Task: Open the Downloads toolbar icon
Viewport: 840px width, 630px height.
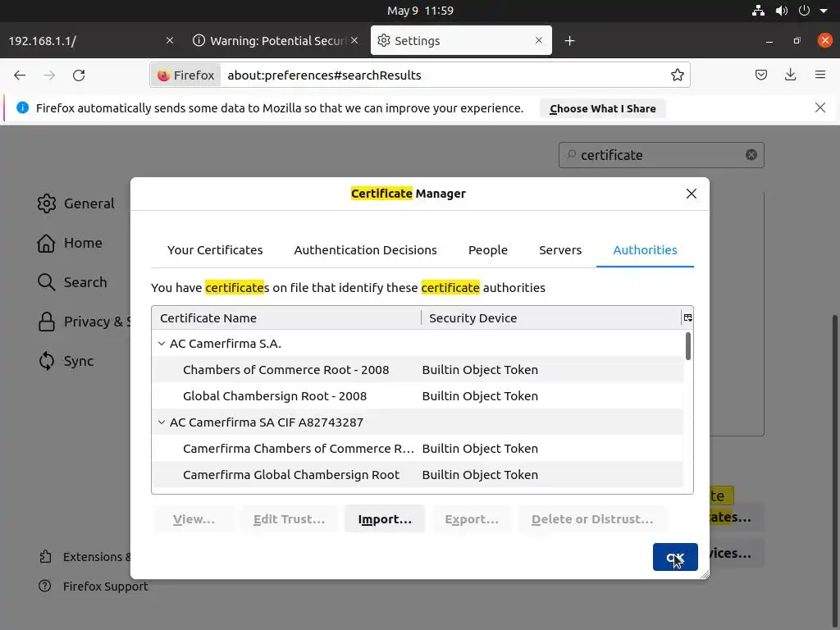Action: (x=790, y=75)
